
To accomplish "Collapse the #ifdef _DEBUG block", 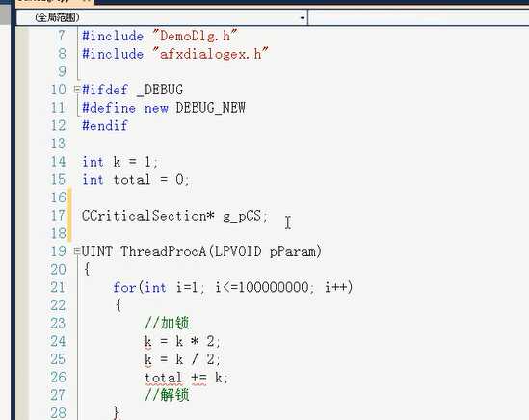I will [77, 90].
